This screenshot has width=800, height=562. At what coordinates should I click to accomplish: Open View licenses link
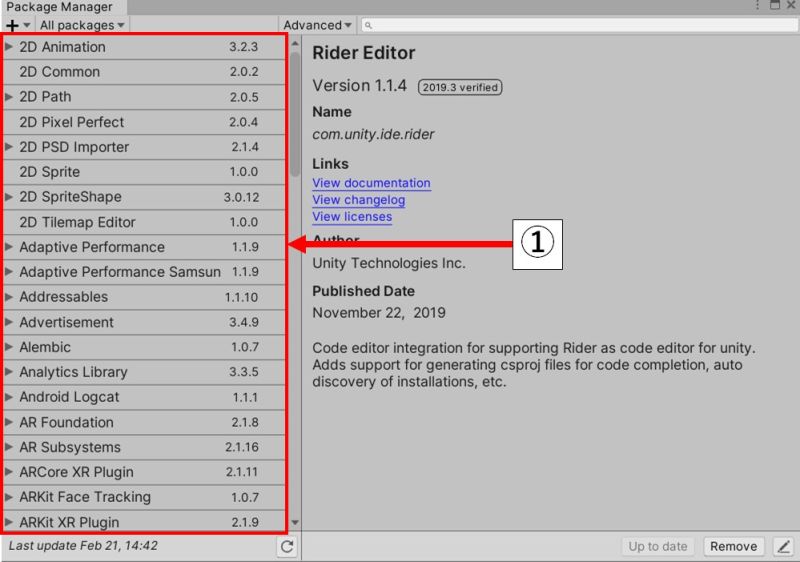352,216
